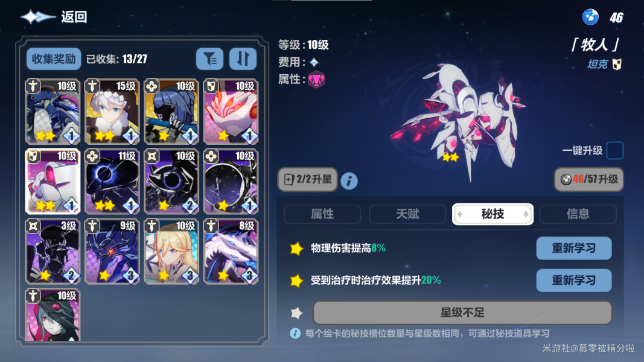This screenshot has width=644, height=362.
Task: Click the sort order icon
Action: click(243, 59)
